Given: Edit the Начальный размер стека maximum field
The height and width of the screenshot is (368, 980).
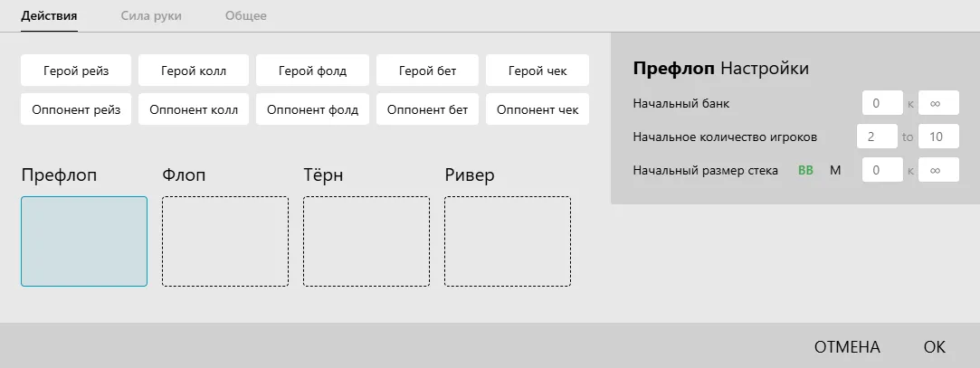Looking at the screenshot, I should pos(938,170).
